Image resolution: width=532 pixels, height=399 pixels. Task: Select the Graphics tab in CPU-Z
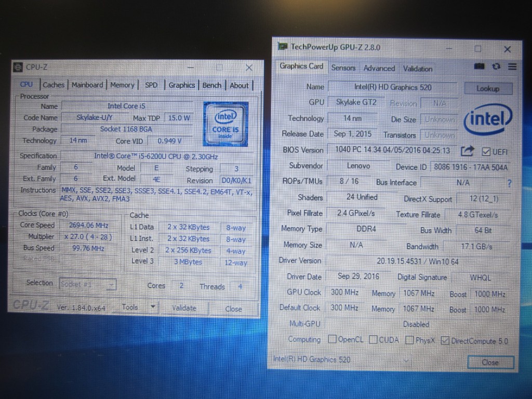[x=182, y=85]
